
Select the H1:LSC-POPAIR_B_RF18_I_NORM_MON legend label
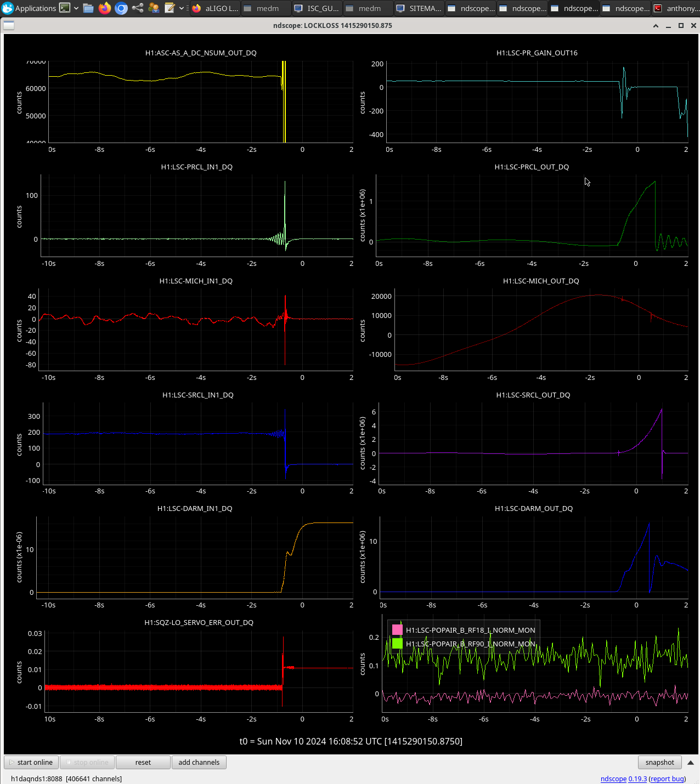click(471, 630)
